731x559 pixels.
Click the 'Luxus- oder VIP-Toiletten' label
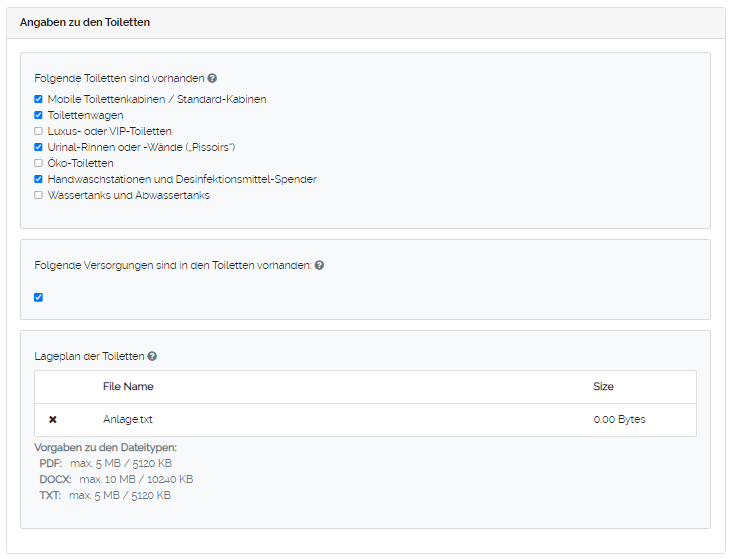pos(109,131)
